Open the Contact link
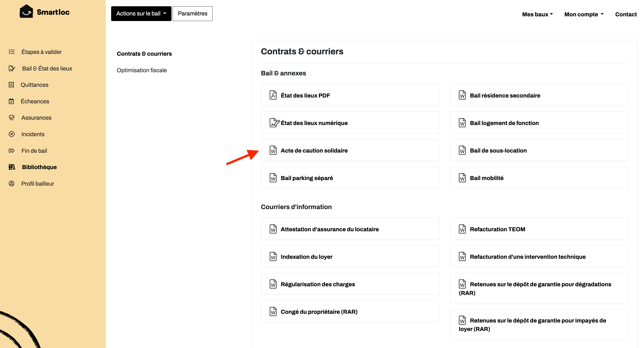The image size is (644, 348). click(626, 14)
